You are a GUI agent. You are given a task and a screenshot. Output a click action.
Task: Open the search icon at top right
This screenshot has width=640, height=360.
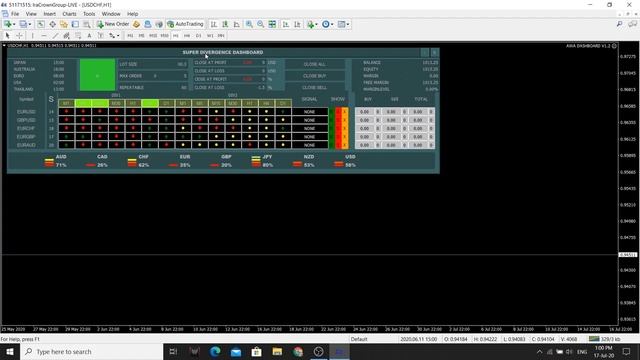point(619,24)
